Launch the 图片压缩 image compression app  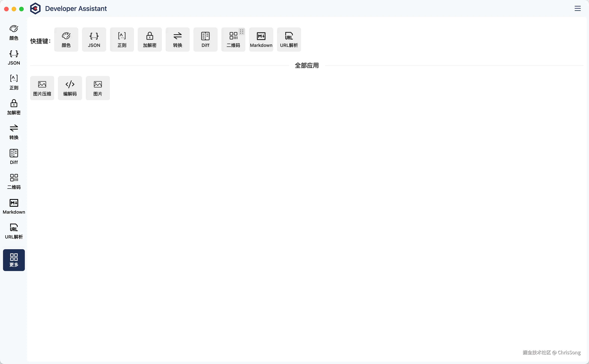tap(42, 88)
